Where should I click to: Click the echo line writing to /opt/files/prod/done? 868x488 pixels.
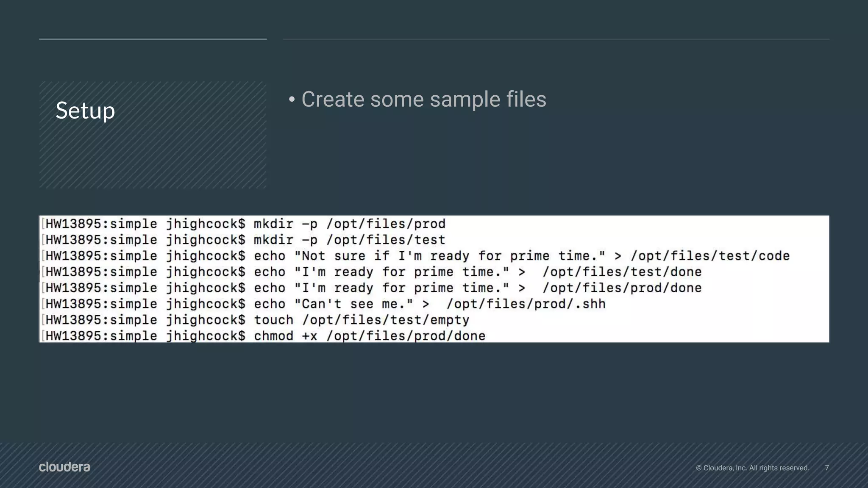(x=371, y=288)
